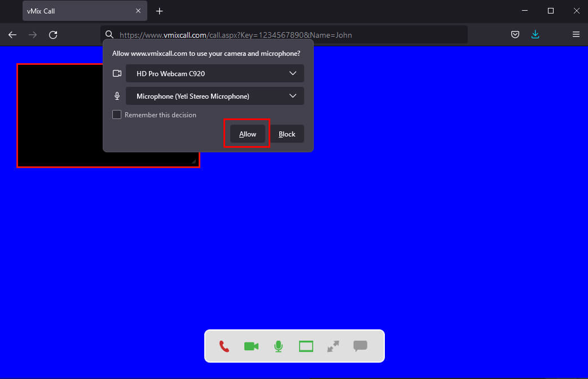
Task: Toggle the green video camera icon
Action: [x=251, y=346]
